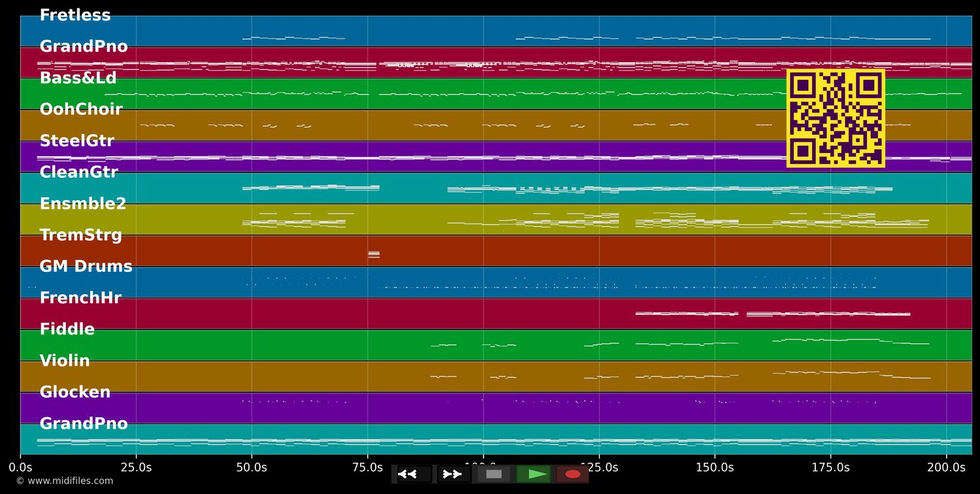The width and height of the screenshot is (980, 494).
Task: Toggle the TremStrg track off
Action: [x=81, y=234]
